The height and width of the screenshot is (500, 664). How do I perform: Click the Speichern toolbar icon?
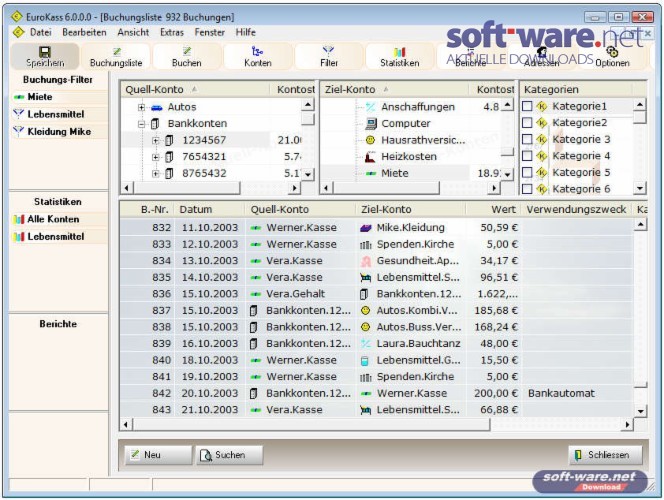45,52
